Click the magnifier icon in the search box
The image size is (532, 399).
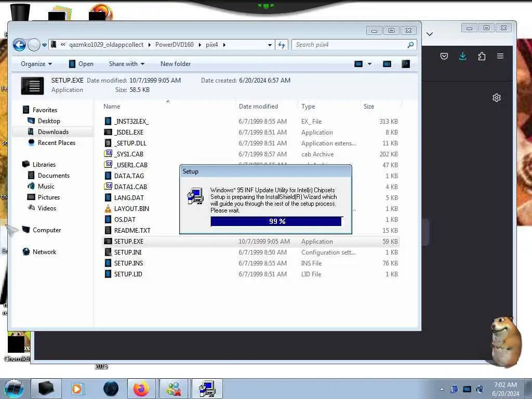410,45
